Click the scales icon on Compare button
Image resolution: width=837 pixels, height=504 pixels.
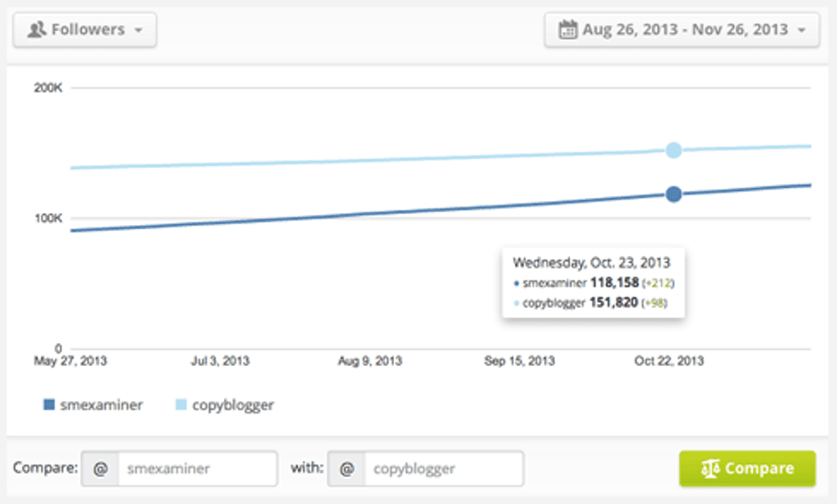pos(710,468)
